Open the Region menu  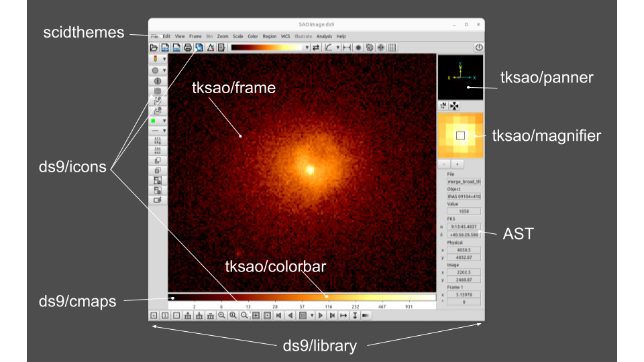(x=270, y=36)
